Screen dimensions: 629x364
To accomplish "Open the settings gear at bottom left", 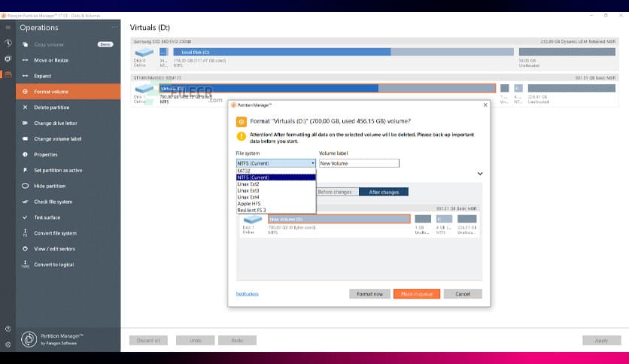I will point(8,344).
